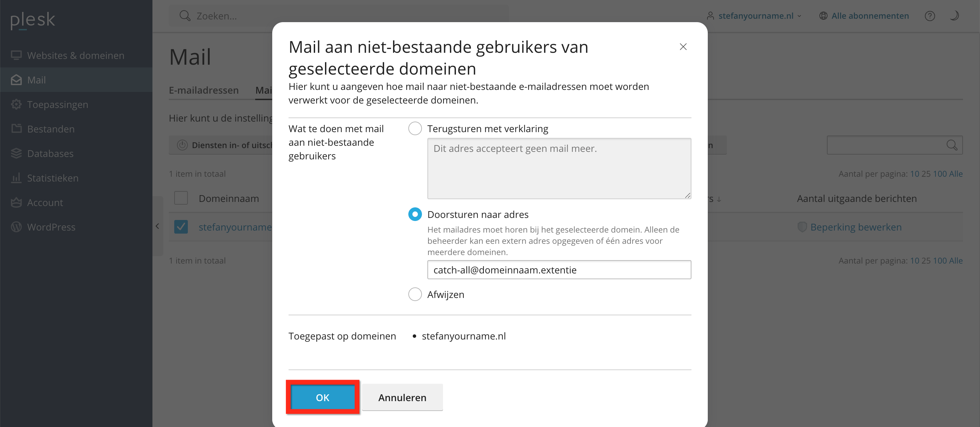Collapse the sidebar with the arrow handle
The image size is (980, 427).
point(158,226)
